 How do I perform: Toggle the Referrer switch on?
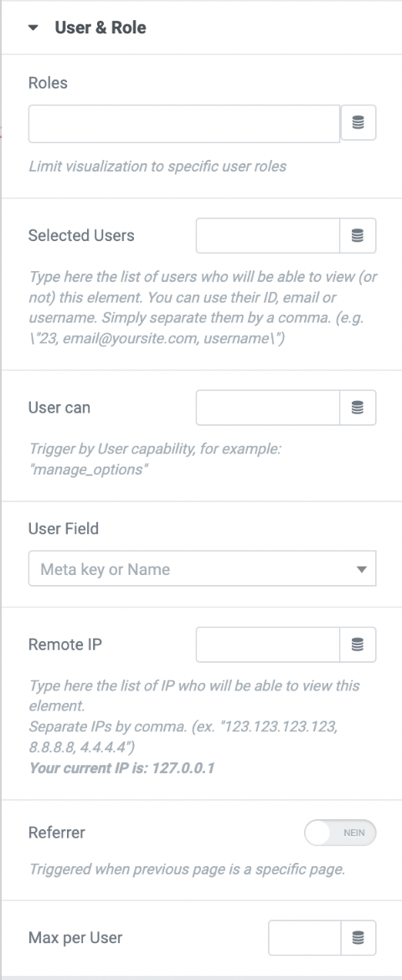340,833
